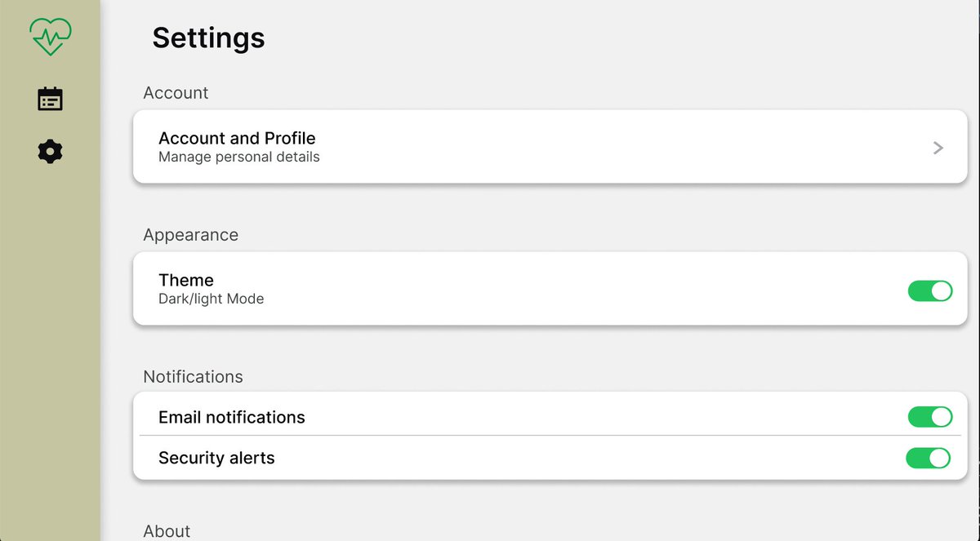Screen dimensions: 980x541
Task: Open the Account and Profile title
Action: tap(237, 138)
